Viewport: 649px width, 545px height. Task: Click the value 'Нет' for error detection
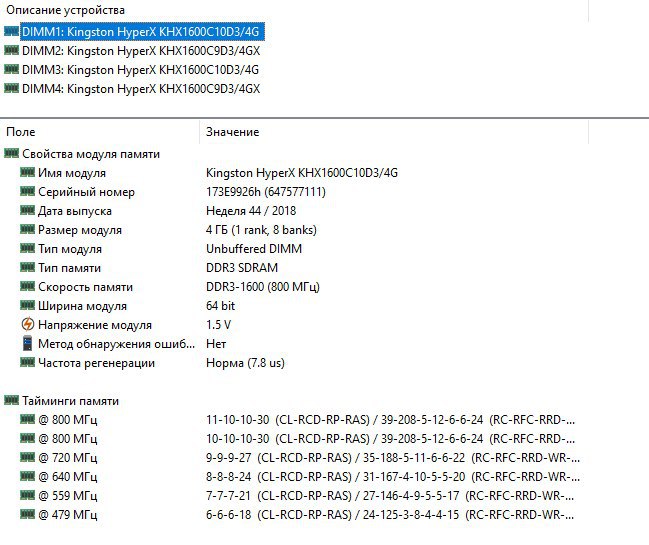[x=216, y=344]
